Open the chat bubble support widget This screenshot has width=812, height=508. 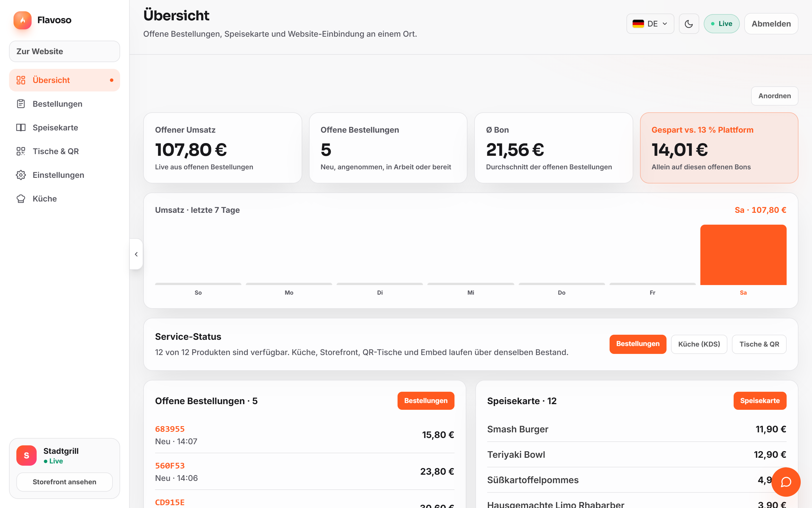[x=786, y=482]
